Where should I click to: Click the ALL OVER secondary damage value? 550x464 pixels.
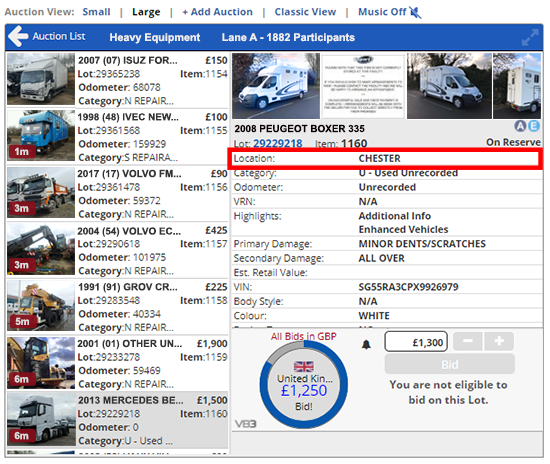tap(381, 258)
